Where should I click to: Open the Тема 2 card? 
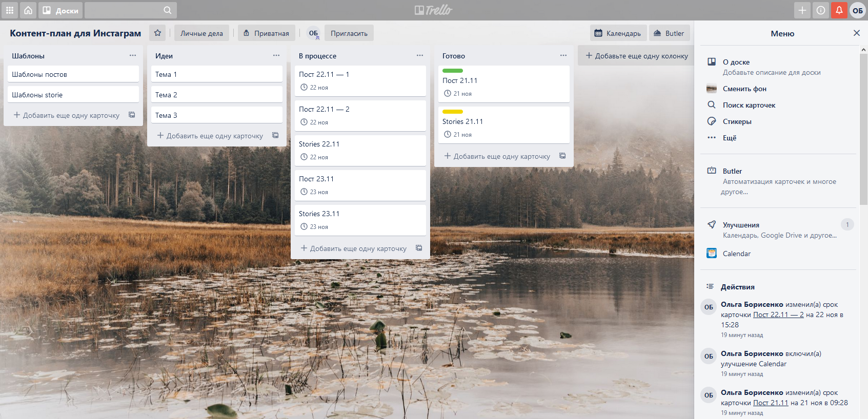[x=217, y=94]
